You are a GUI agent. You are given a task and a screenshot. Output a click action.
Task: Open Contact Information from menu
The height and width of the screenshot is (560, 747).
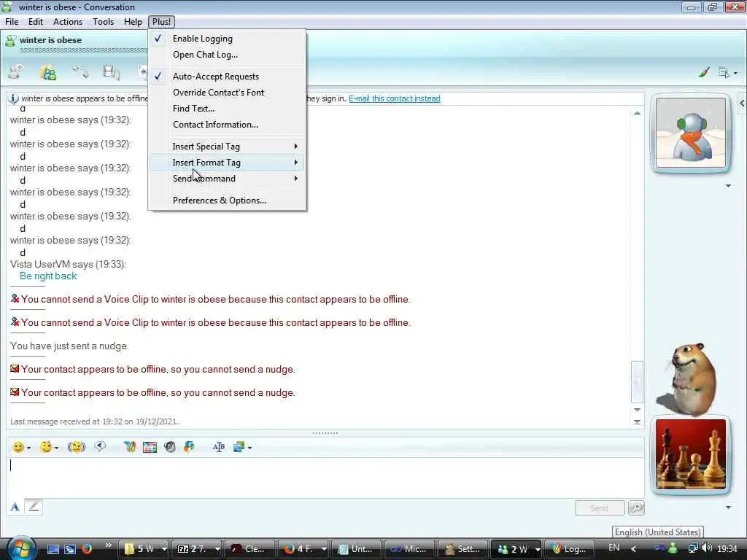(x=227, y=125)
